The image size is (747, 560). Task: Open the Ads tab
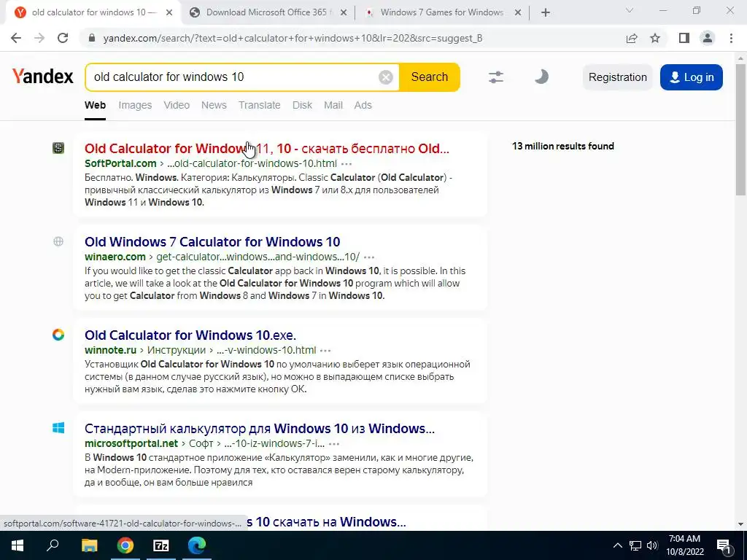tap(363, 105)
